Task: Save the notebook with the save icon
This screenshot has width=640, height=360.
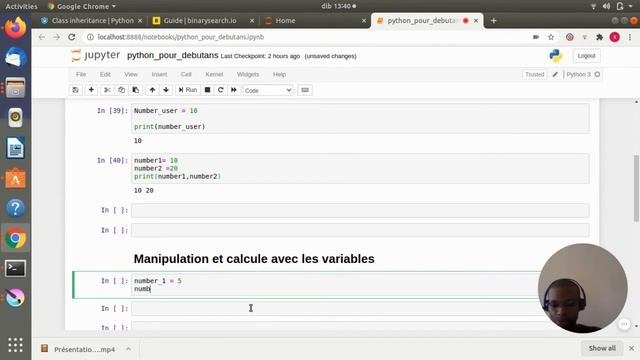Action: point(76,90)
